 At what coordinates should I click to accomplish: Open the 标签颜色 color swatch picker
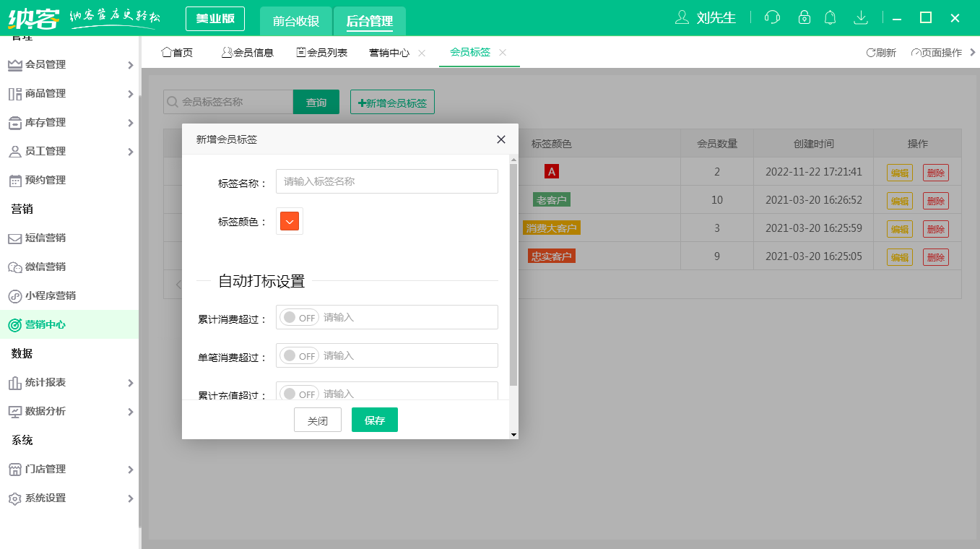pyautogui.click(x=289, y=220)
